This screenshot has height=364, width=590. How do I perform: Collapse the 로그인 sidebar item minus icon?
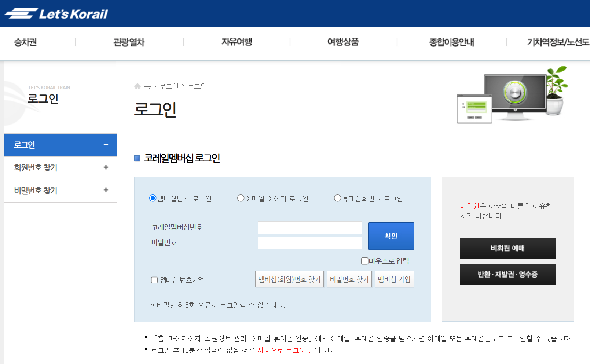click(106, 145)
